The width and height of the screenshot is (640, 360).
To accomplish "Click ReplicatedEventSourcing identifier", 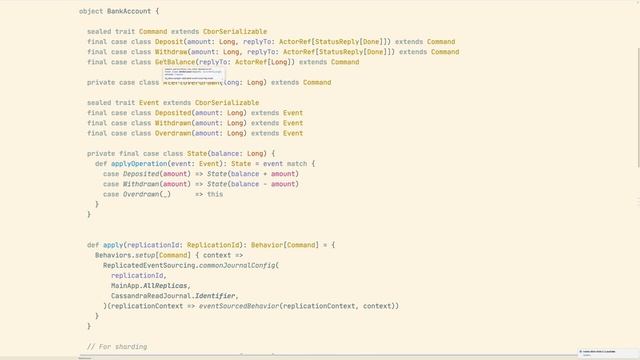I will pos(149,265).
